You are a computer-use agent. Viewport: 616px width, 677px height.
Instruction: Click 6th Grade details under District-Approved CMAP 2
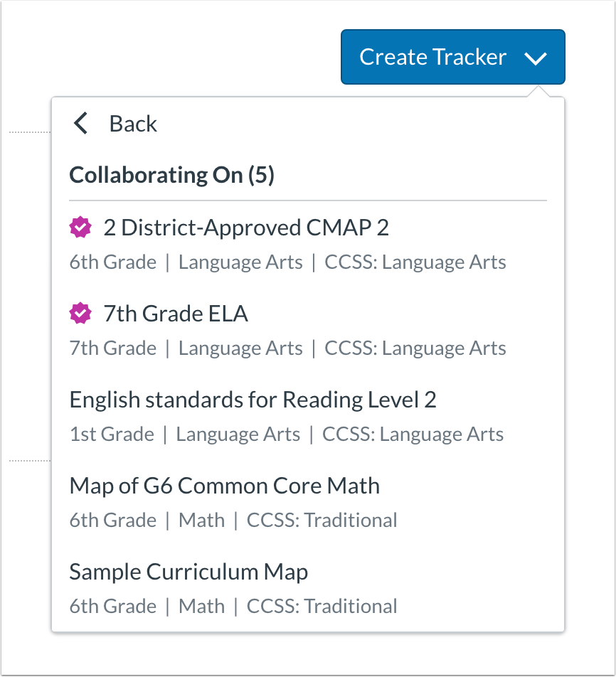[x=112, y=262]
